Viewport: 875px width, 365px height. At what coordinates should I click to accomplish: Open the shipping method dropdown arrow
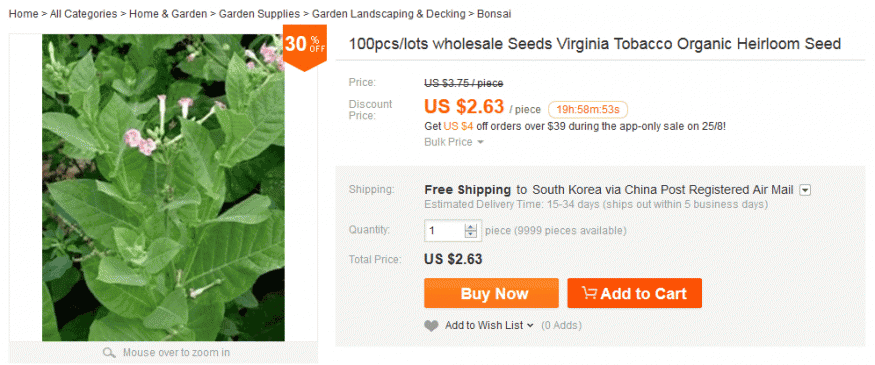(x=805, y=190)
